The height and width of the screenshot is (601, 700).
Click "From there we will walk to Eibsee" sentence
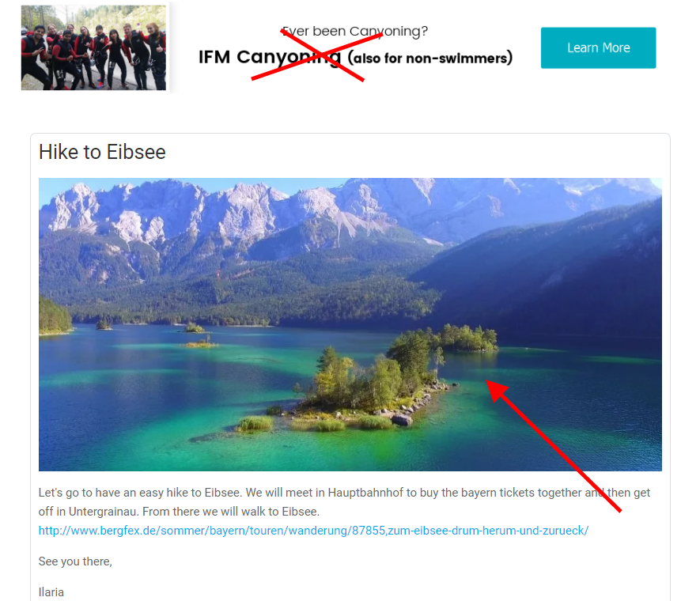[231, 512]
